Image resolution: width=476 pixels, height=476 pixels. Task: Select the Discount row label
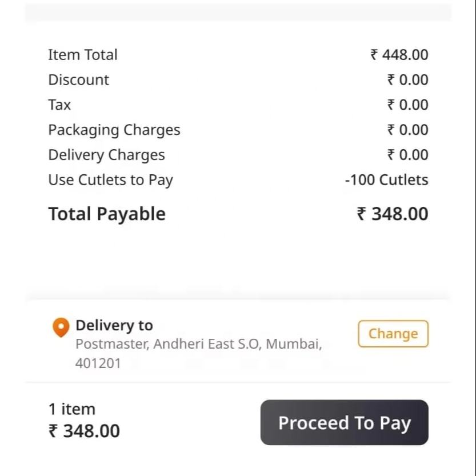coord(78,80)
